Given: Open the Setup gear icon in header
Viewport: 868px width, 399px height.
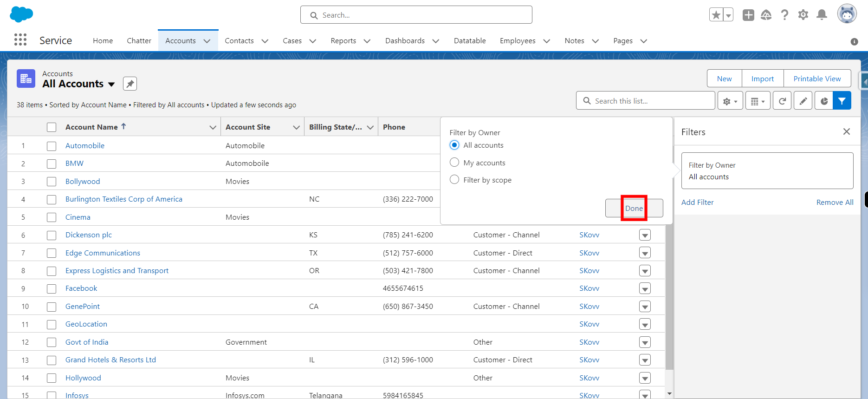Looking at the screenshot, I should pyautogui.click(x=803, y=15).
